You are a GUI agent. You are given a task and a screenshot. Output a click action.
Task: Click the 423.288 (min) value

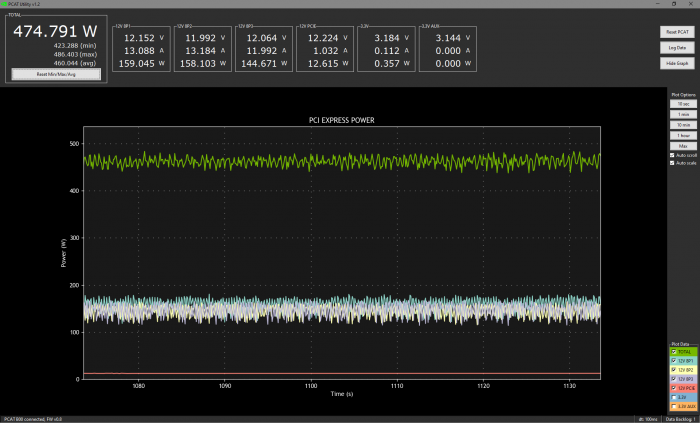click(75, 46)
